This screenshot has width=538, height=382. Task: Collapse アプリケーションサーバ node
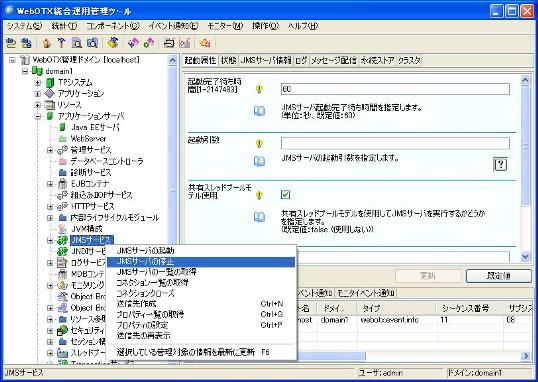[x=38, y=116]
